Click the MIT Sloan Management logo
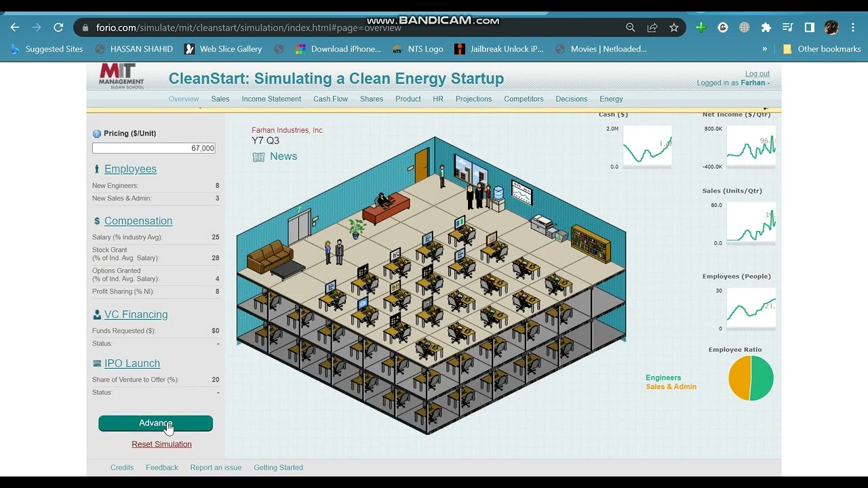The width and height of the screenshot is (868, 488). 121,76
